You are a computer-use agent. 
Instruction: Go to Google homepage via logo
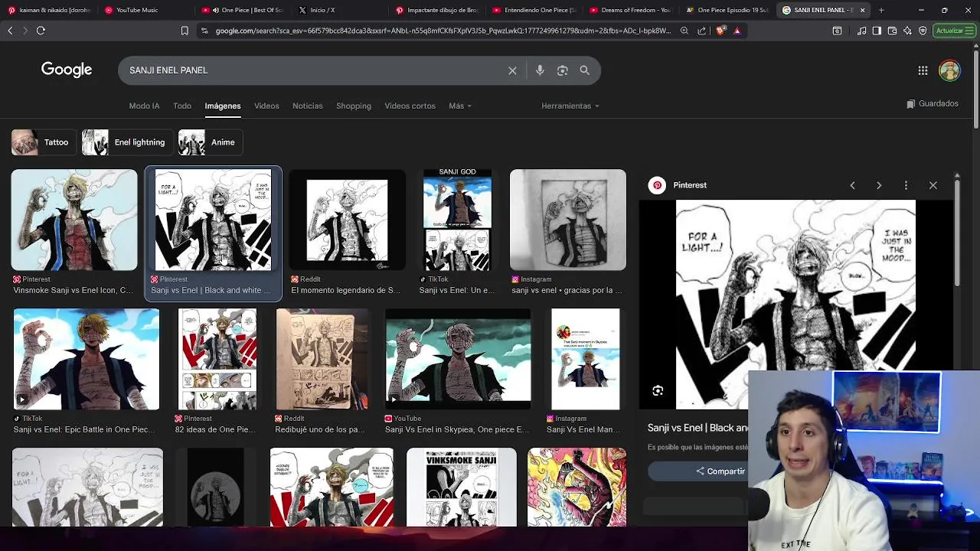[67, 70]
